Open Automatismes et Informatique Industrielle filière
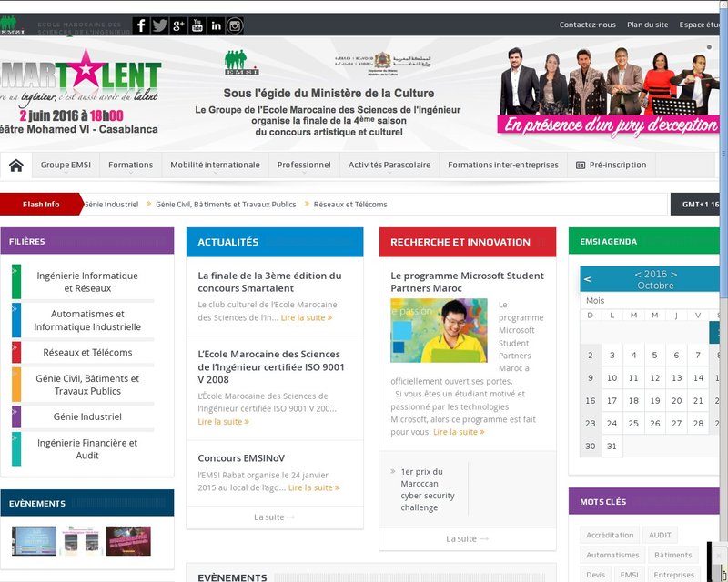This screenshot has width=728, height=582. [x=87, y=320]
